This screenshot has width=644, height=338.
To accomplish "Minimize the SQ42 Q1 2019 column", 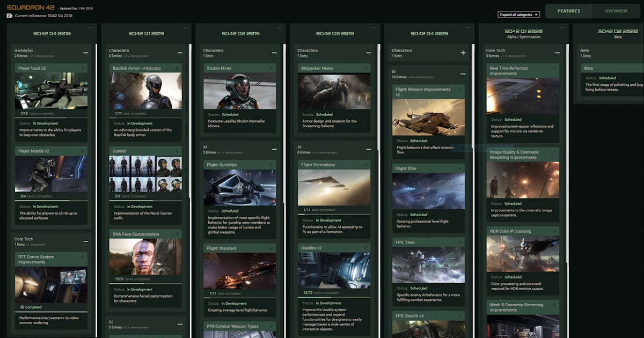I will 185,27.
